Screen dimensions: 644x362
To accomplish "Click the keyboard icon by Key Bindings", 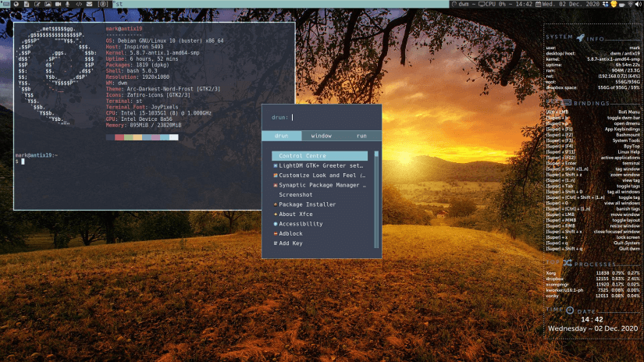I will coord(567,102).
